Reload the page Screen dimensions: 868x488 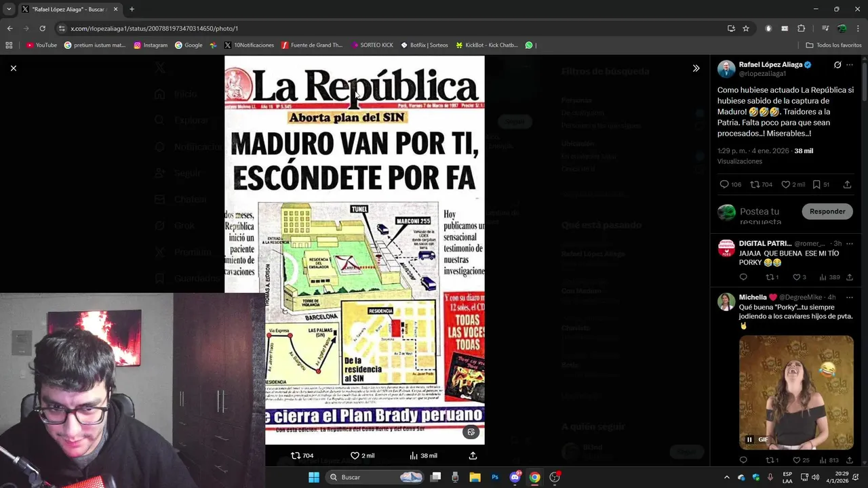point(42,28)
